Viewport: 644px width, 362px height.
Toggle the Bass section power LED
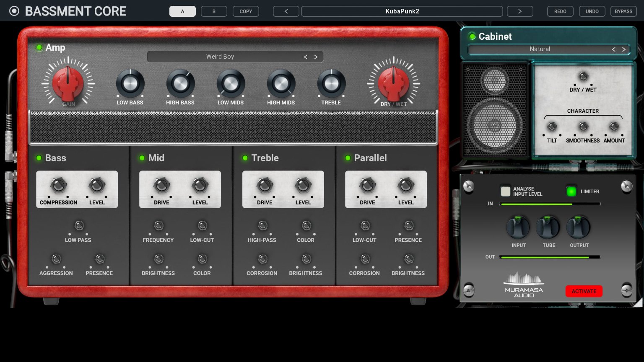(39, 158)
